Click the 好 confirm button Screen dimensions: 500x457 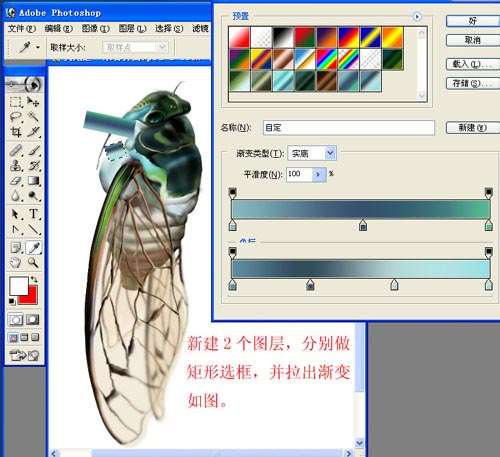coord(473,21)
